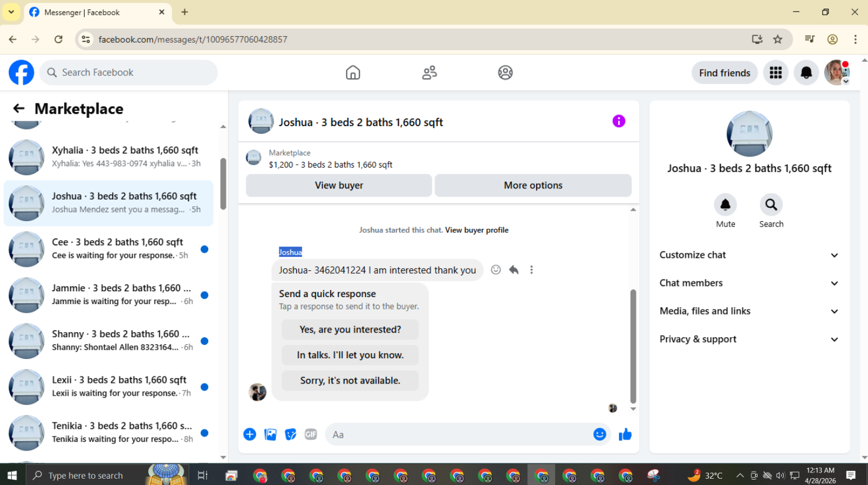Viewport: 868px width, 485px height.
Task: Expand Chat members section
Action: pyautogui.click(x=749, y=283)
